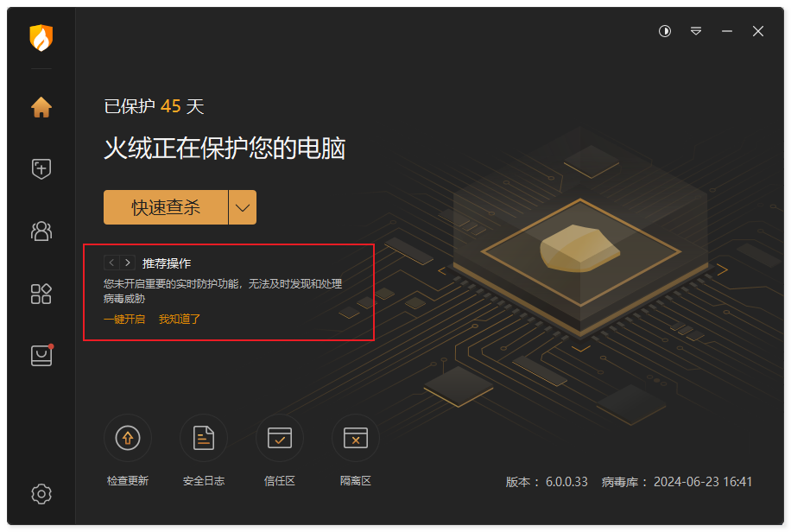
Task: Open the notifications inbox icon with red dot
Action: click(x=41, y=355)
